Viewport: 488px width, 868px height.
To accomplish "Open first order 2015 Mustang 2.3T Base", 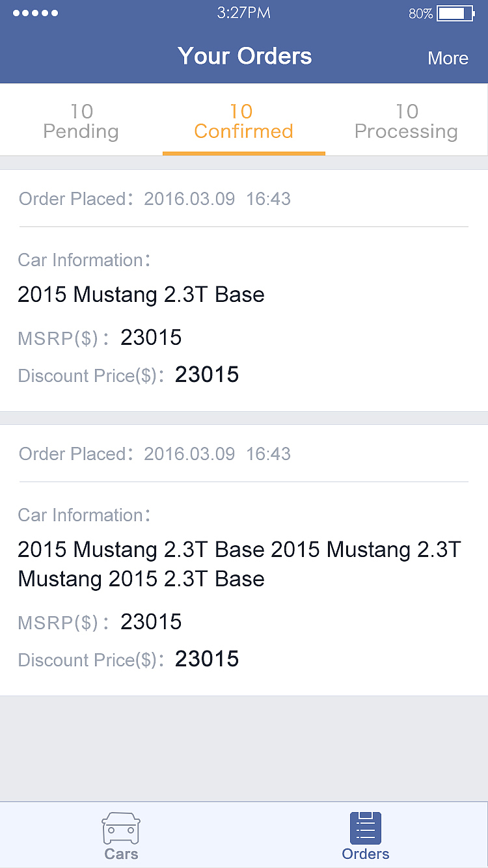I will click(x=141, y=294).
